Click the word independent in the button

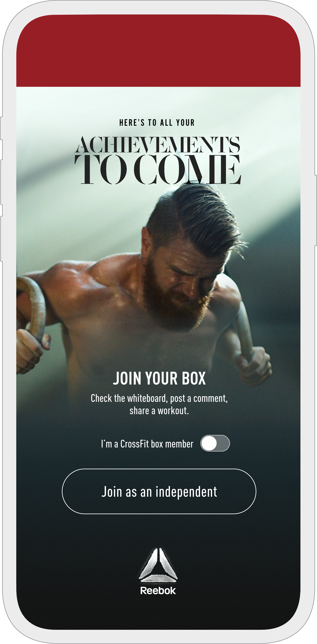click(186, 492)
